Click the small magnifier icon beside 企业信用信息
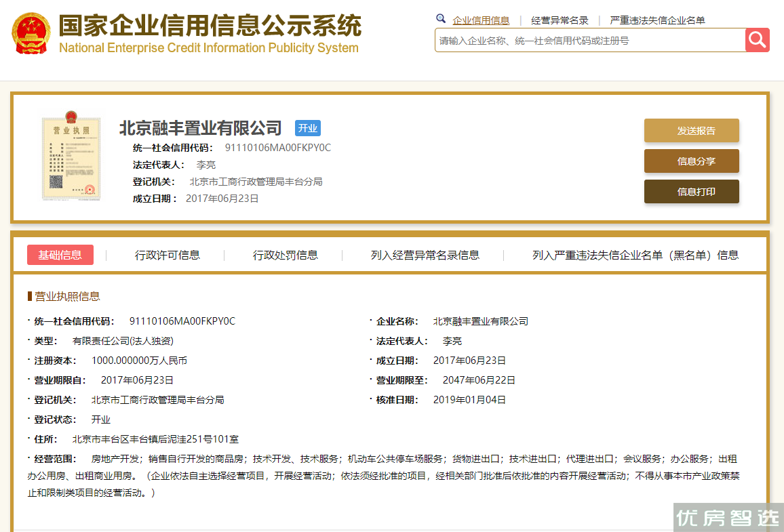 click(x=441, y=19)
